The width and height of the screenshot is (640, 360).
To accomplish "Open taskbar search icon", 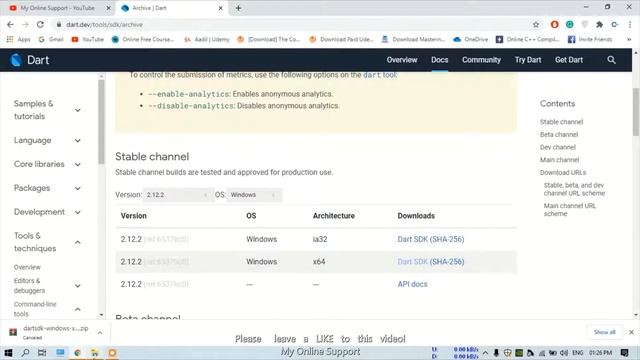I will point(25,353).
